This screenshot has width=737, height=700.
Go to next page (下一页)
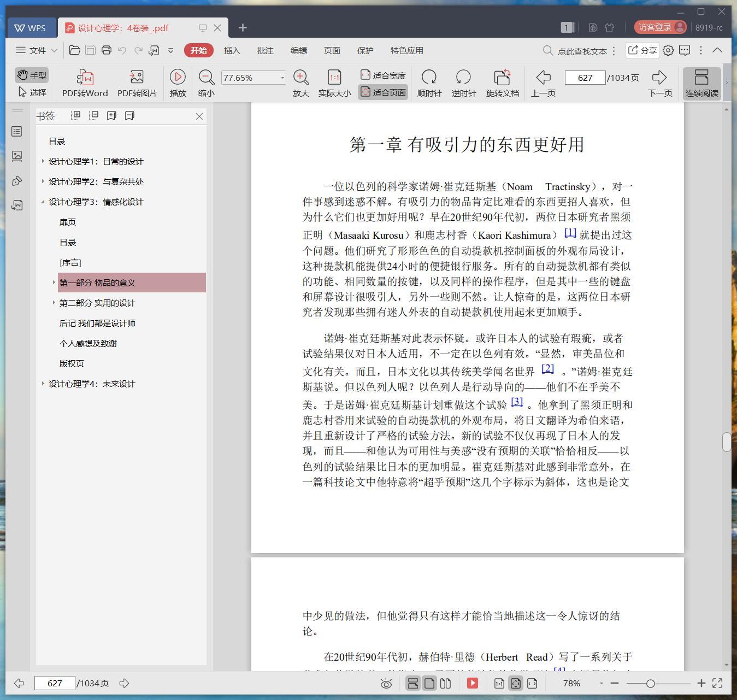click(x=660, y=84)
